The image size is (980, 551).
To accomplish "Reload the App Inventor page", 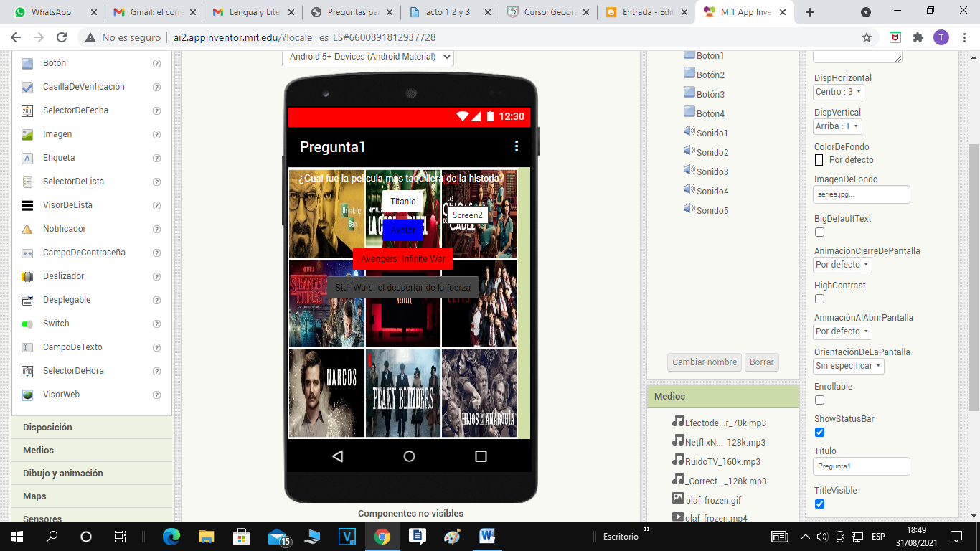I will (x=62, y=37).
